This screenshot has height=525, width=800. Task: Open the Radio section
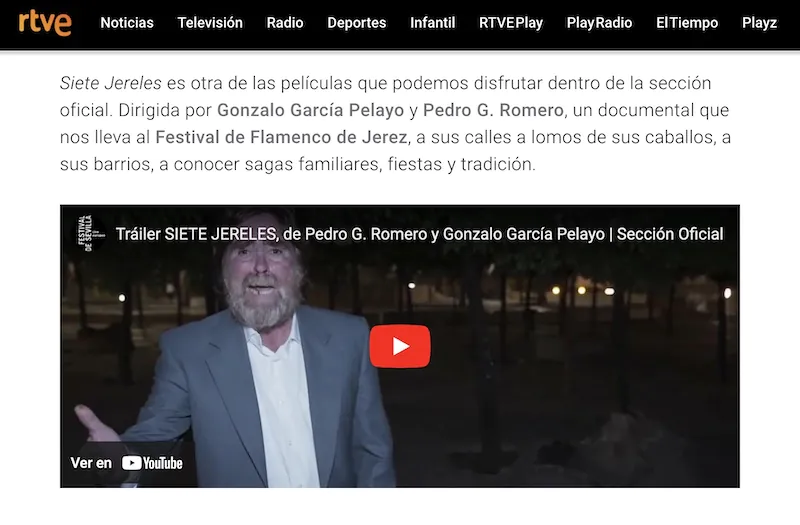click(285, 23)
